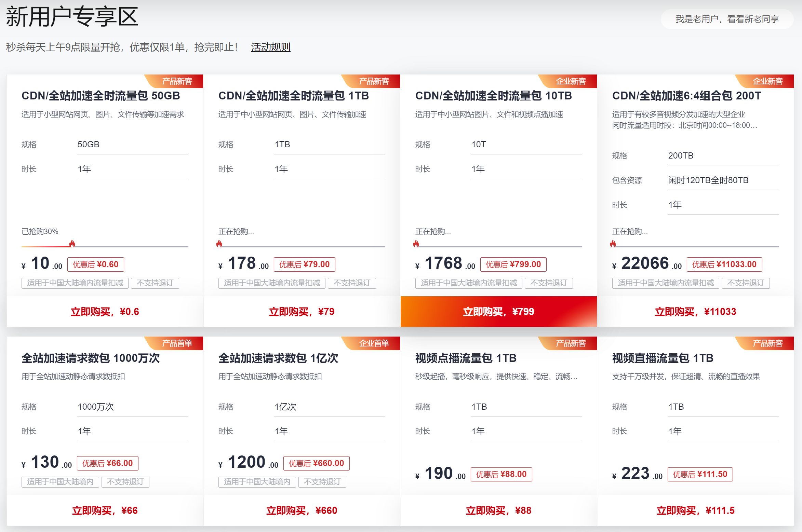The height and width of the screenshot is (532, 802).
Task: Click flame icon on 10TB CDN package
Action: click(416, 244)
